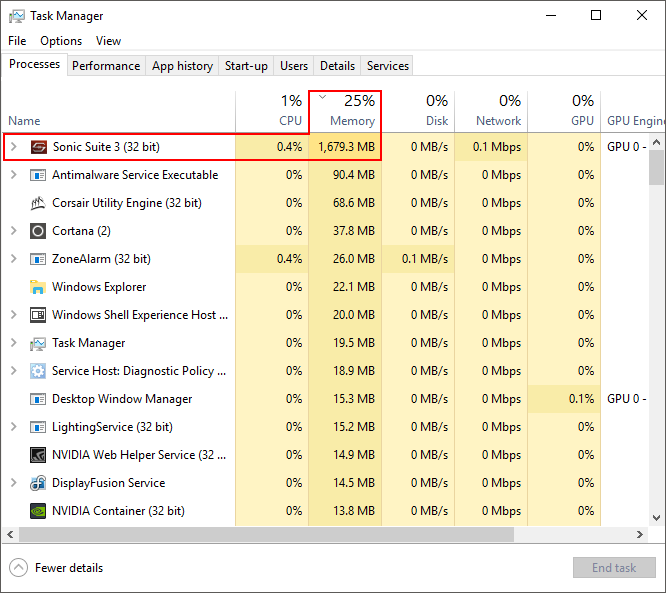Screen dimensions: 666x593
Task: Click the End task button
Action: click(x=614, y=568)
